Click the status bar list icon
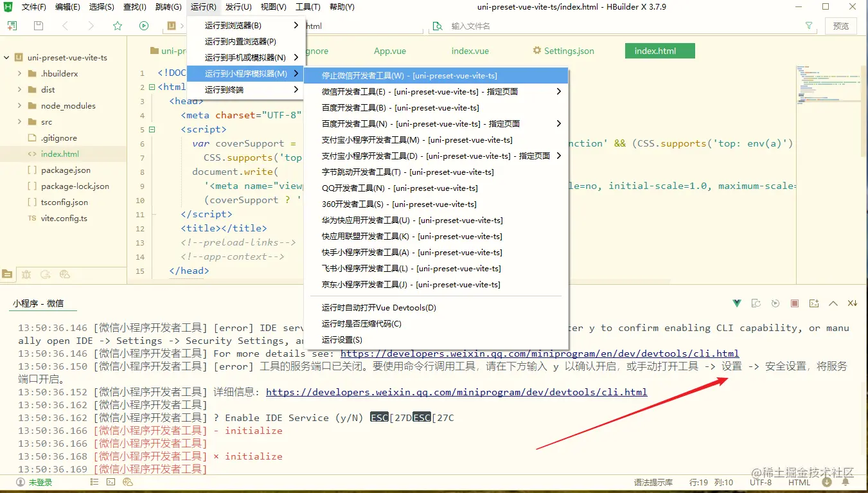Viewport: 868px width, 493px height. [94, 481]
